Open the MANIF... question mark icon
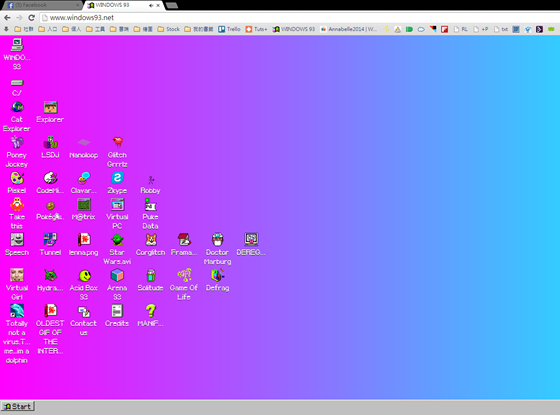 tap(151, 311)
